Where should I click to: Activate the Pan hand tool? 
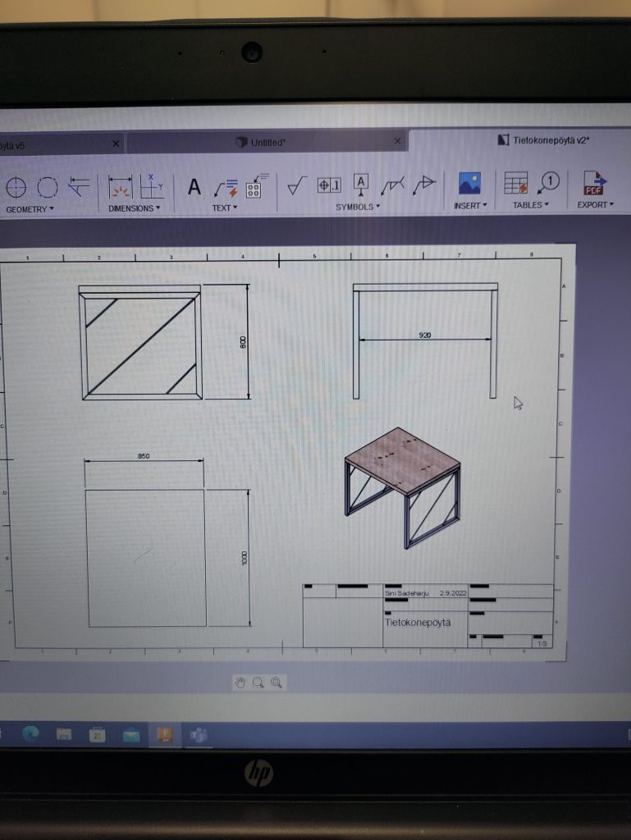point(240,682)
